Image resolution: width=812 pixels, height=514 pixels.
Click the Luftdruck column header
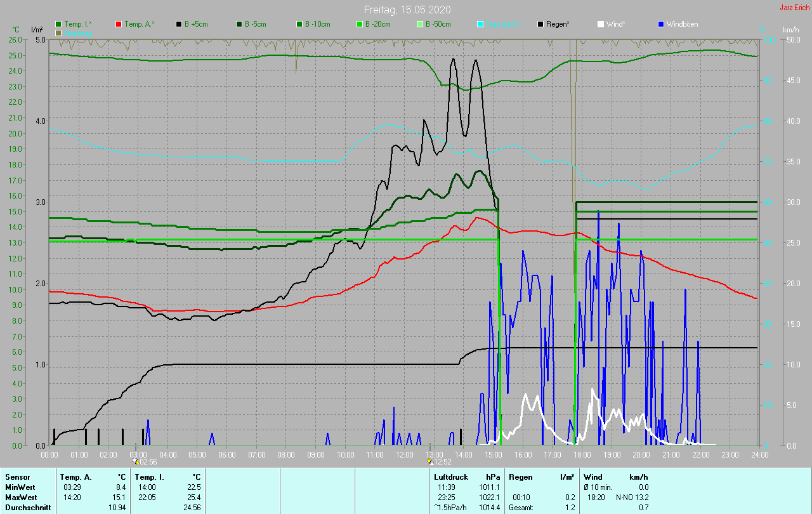(450, 477)
